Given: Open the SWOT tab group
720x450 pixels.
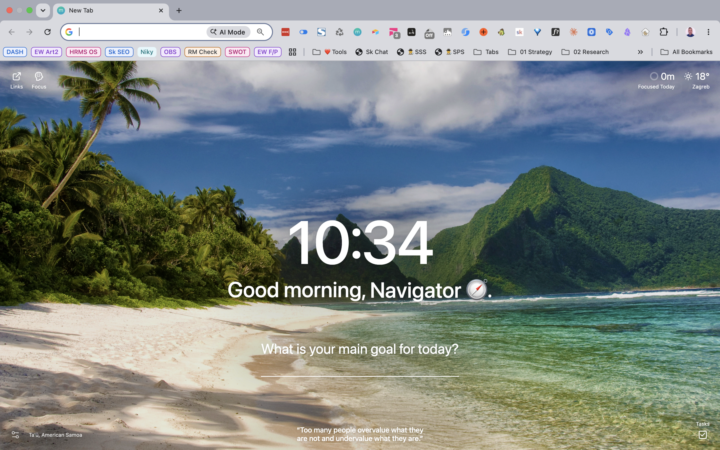Looking at the screenshot, I should 237,52.
